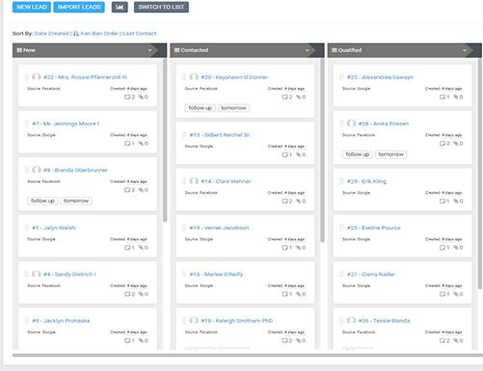Open lead #14 Clare Wehner
This screenshot has width=483, height=371.
point(226,181)
